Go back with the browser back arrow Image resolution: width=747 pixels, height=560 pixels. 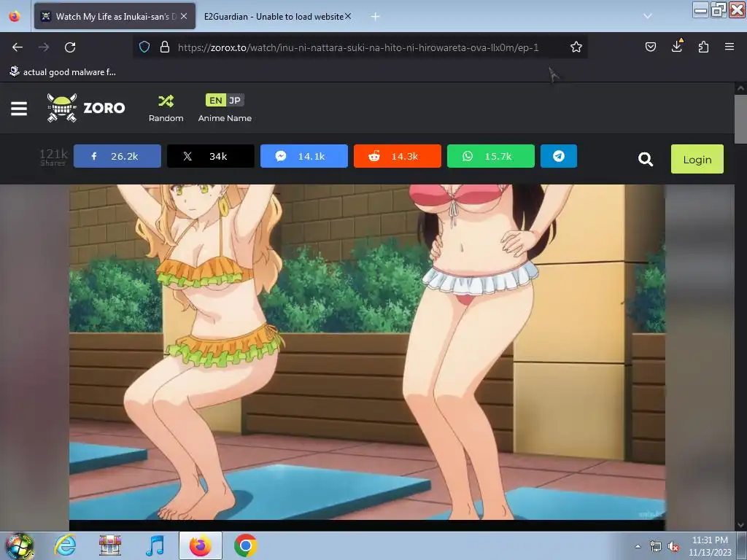[x=18, y=47]
